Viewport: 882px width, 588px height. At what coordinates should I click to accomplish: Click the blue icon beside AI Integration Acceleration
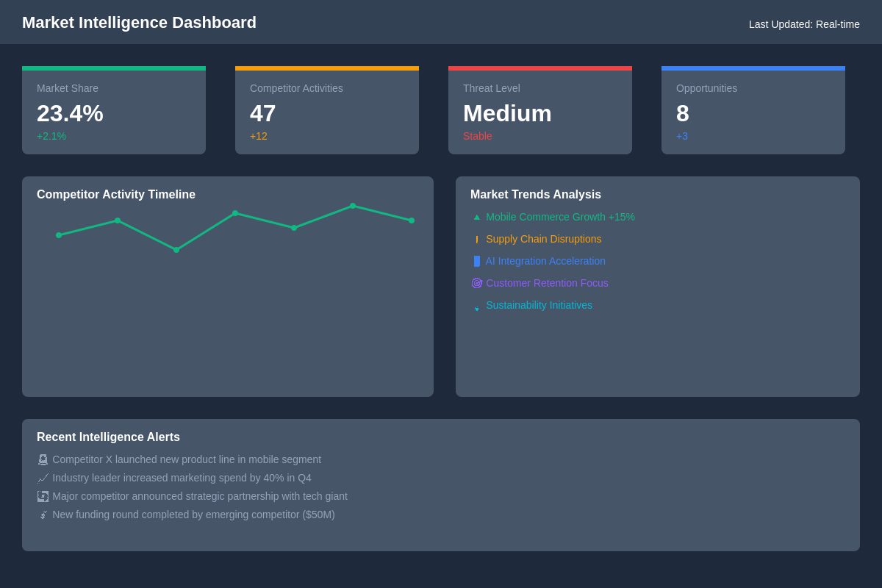(476, 261)
